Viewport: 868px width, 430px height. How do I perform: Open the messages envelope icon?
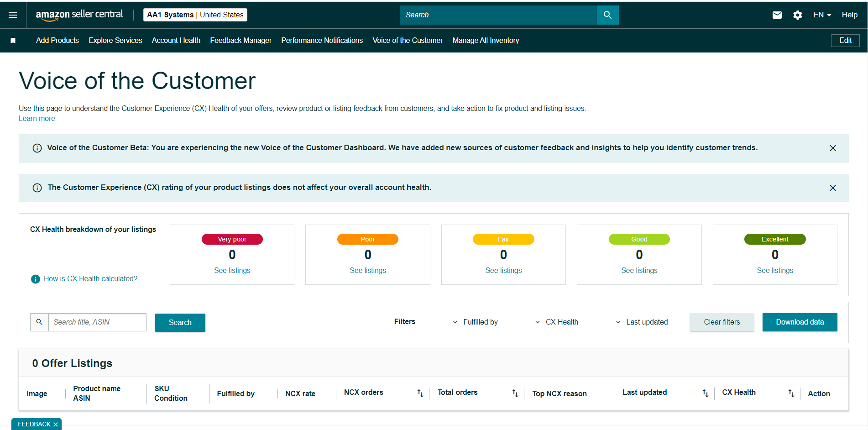coord(777,15)
